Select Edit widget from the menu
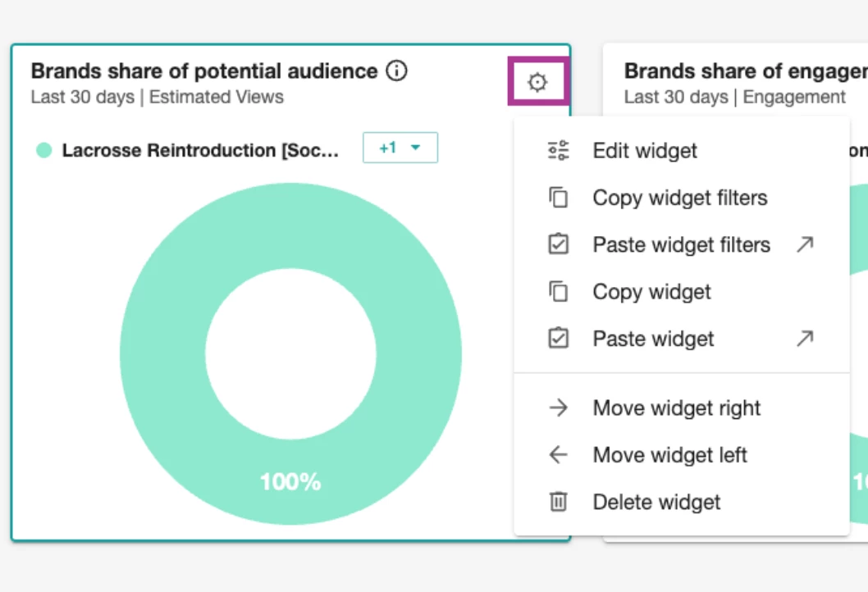Image resolution: width=868 pixels, height=592 pixels. click(x=645, y=151)
